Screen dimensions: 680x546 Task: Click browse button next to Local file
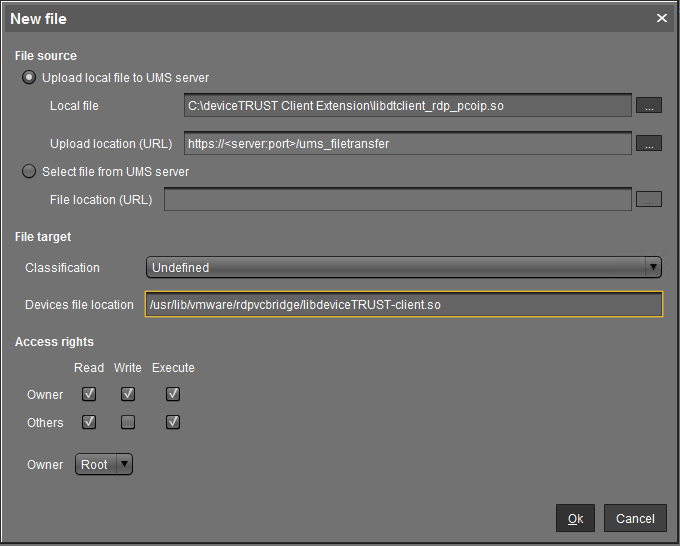649,105
